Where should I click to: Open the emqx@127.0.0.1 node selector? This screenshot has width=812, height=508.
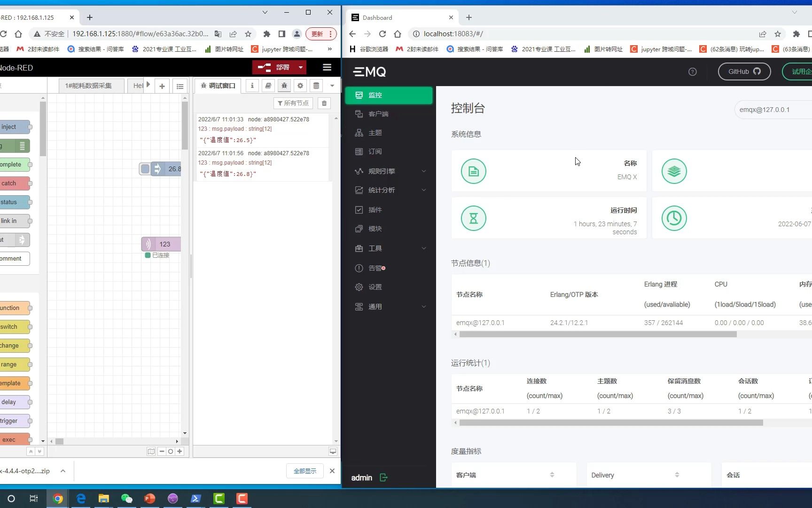tap(773, 110)
